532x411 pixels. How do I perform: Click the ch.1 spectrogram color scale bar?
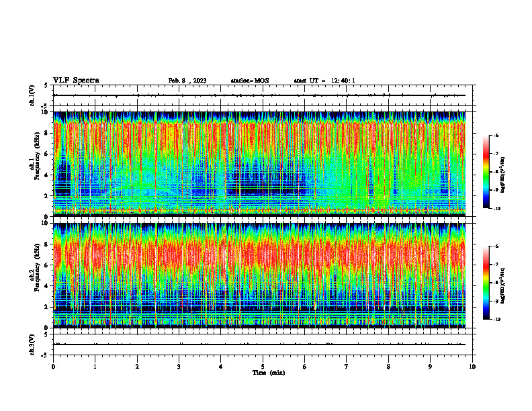pos(486,172)
